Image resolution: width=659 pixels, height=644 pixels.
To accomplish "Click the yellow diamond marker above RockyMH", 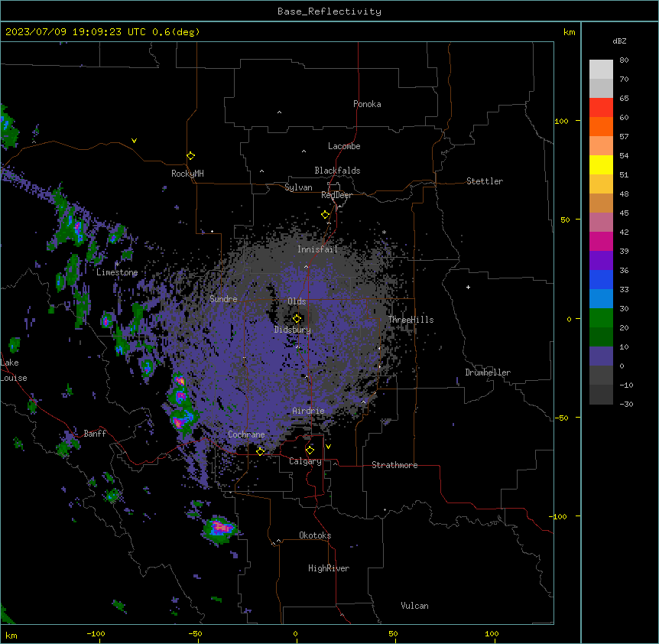I will 190,156.
